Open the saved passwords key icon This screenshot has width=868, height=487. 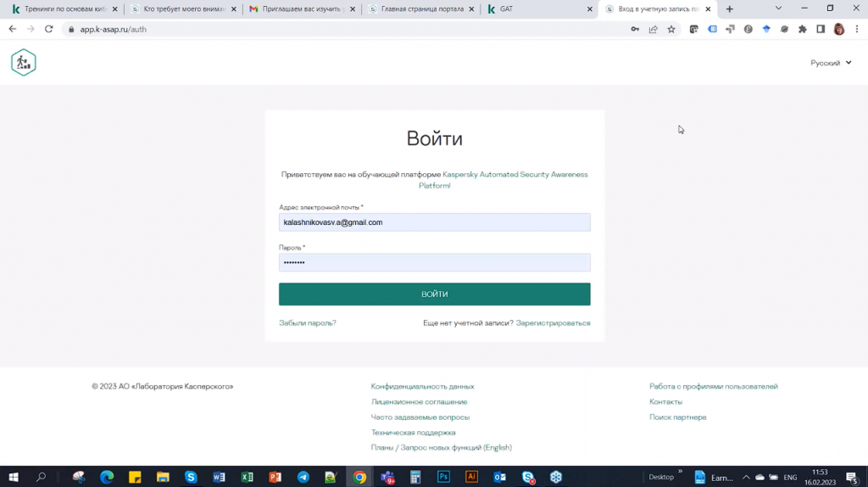635,30
